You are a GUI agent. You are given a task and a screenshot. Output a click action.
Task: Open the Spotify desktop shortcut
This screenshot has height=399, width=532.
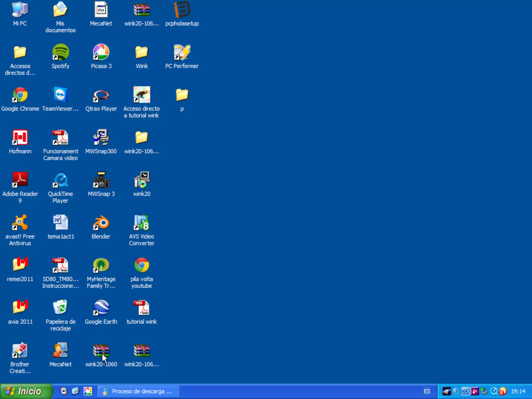point(60,52)
